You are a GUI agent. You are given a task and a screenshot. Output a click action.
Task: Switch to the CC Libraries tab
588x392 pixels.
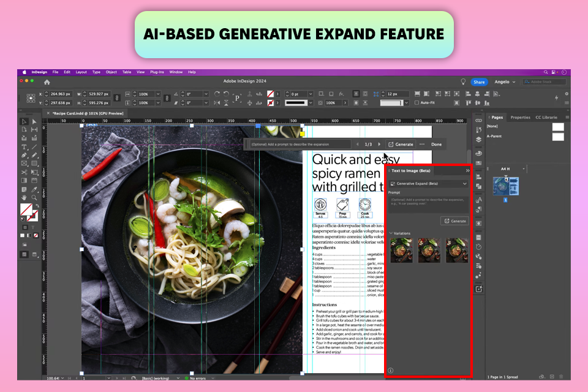pyautogui.click(x=546, y=118)
